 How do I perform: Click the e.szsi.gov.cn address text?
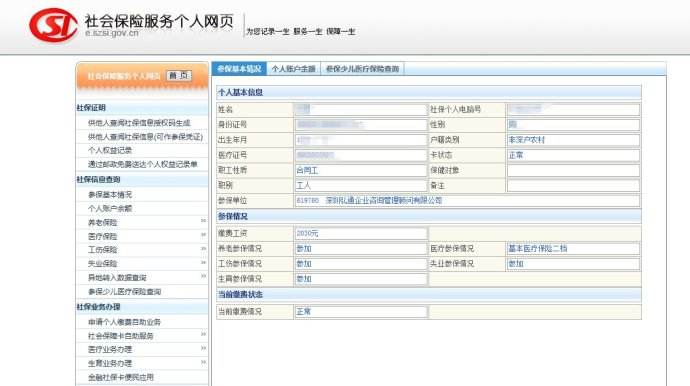tap(112, 33)
